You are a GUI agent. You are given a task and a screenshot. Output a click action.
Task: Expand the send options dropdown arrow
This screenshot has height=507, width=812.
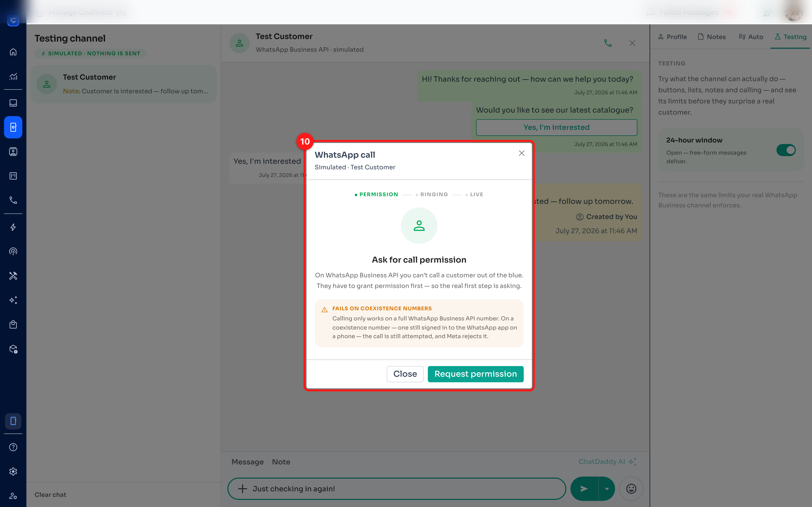point(607,488)
